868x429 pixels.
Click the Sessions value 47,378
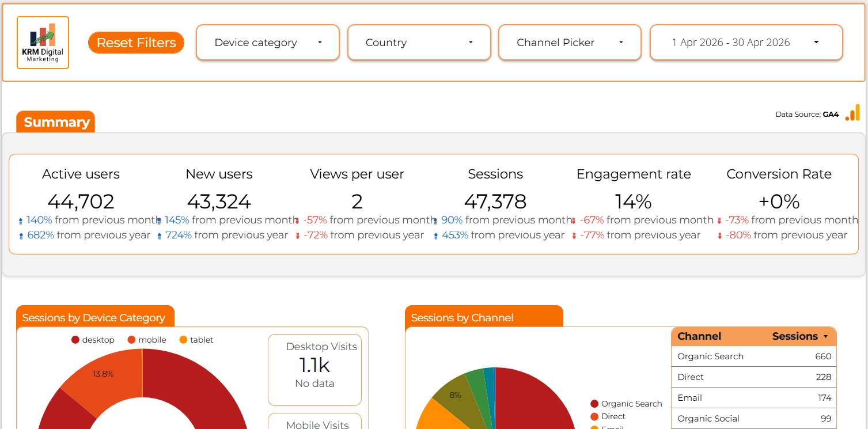click(x=495, y=202)
